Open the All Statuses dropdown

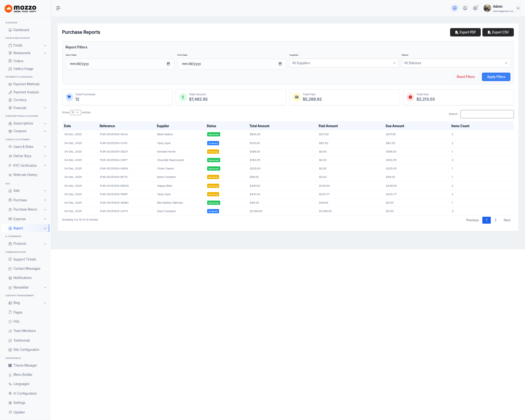pyautogui.click(x=455, y=63)
